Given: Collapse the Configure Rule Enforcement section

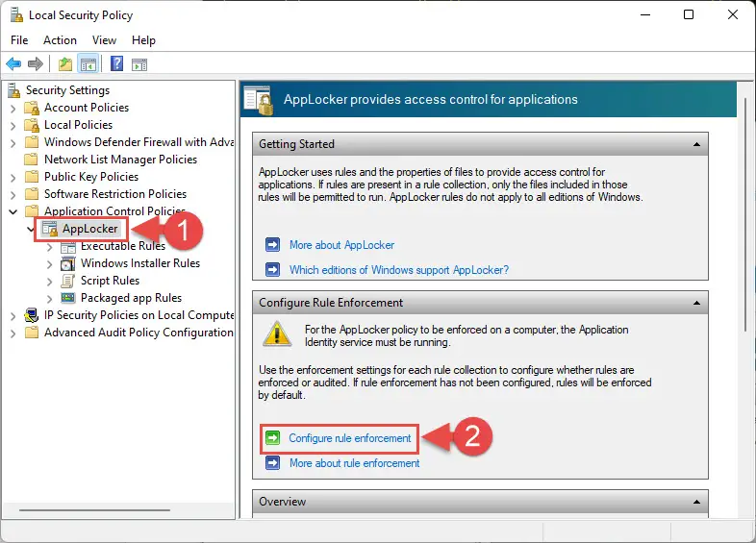Looking at the screenshot, I should coord(696,303).
